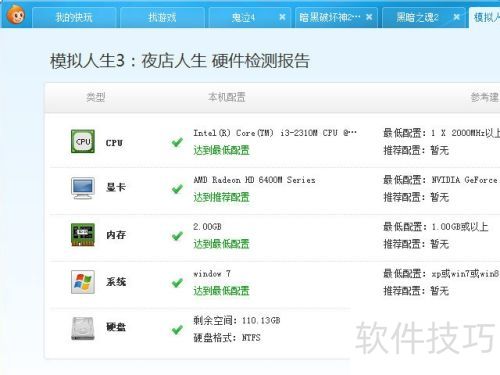Click 剩余空间: 110.13GB text
500x375 pixels.
click(237, 321)
